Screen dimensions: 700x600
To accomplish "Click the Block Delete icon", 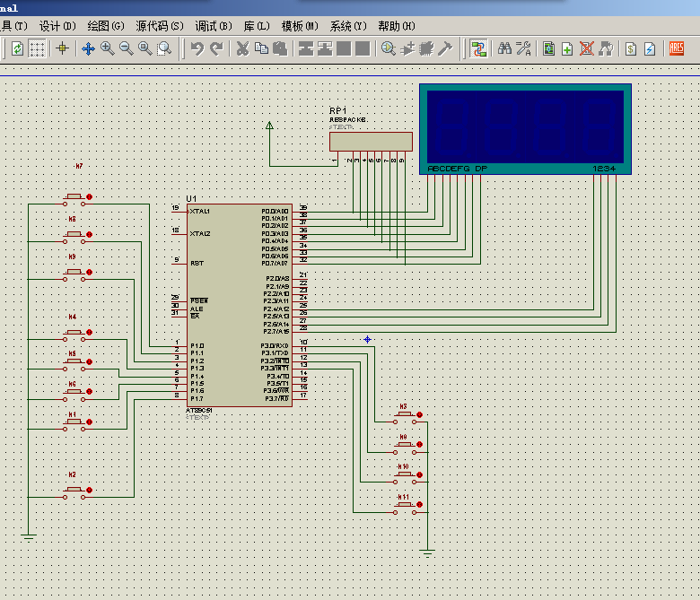I will click(x=363, y=48).
